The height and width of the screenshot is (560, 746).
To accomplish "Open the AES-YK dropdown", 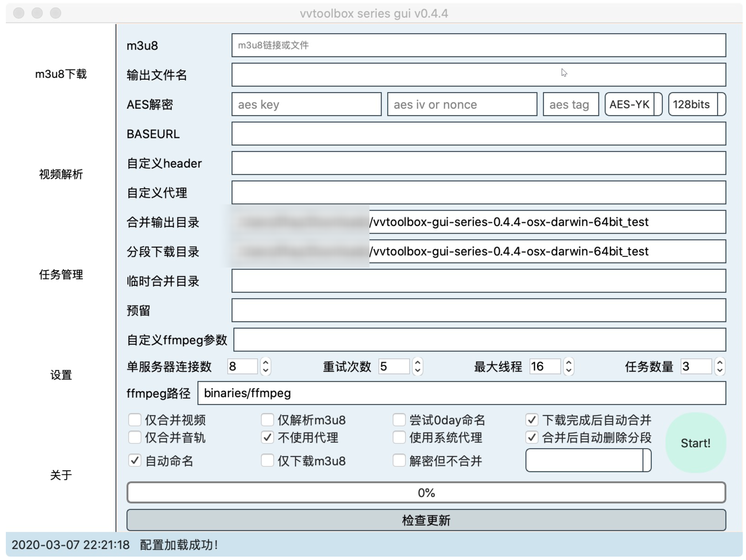I will point(633,104).
